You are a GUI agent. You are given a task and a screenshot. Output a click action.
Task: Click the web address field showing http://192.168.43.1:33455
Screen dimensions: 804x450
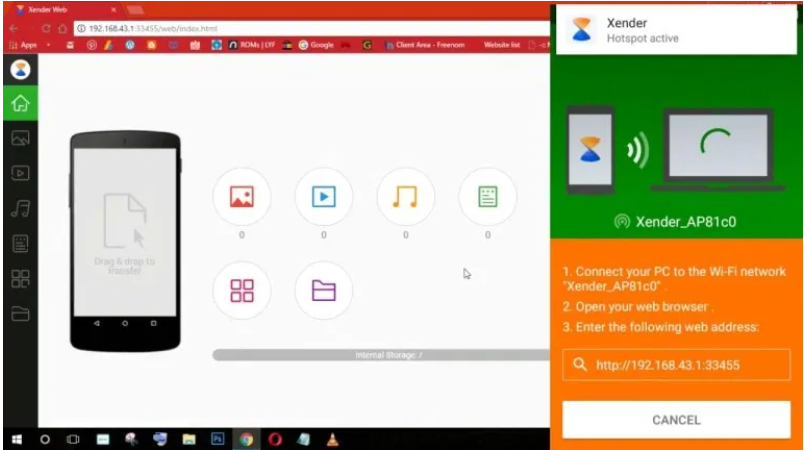[676, 365]
